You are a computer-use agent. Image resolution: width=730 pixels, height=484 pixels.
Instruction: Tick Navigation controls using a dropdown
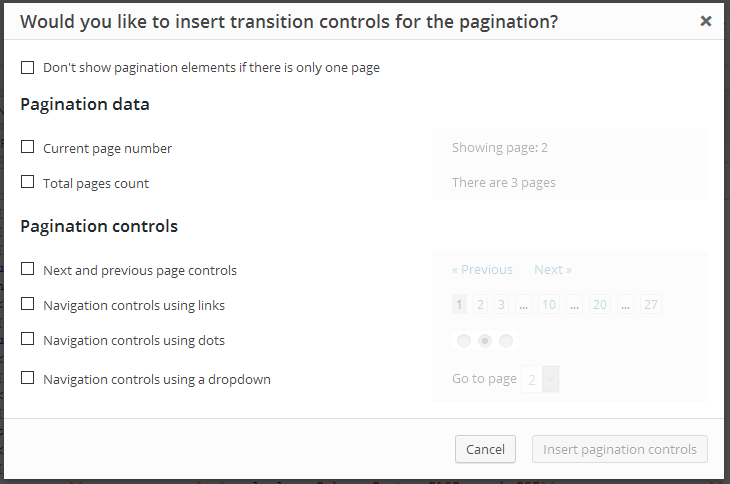coord(27,378)
